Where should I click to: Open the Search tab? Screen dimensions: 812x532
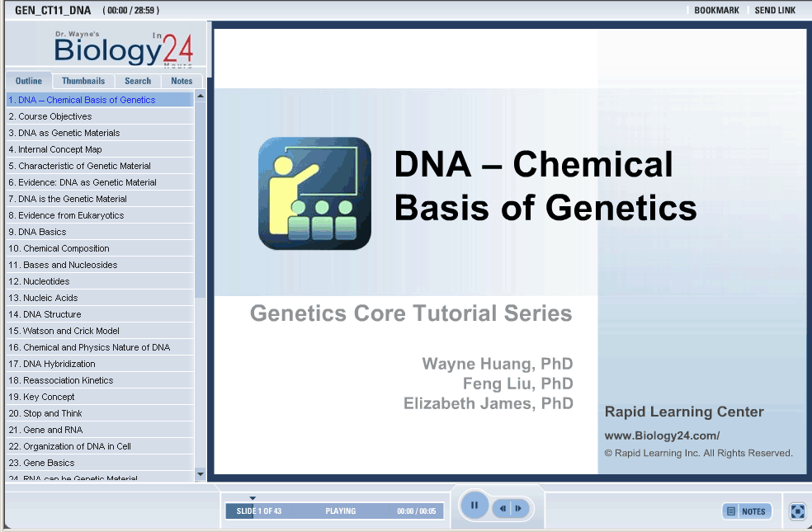(138, 81)
